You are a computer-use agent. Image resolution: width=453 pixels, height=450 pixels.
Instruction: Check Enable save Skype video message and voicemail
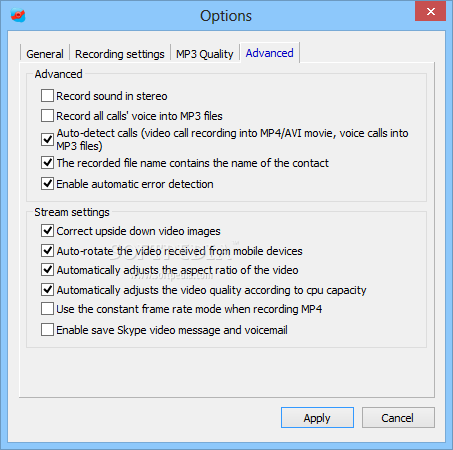(x=47, y=330)
